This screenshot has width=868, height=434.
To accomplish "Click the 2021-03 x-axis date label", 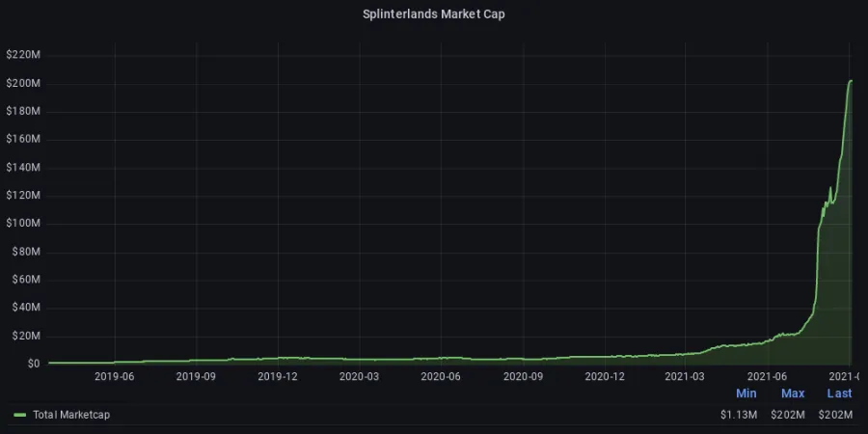I will pos(686,376).
